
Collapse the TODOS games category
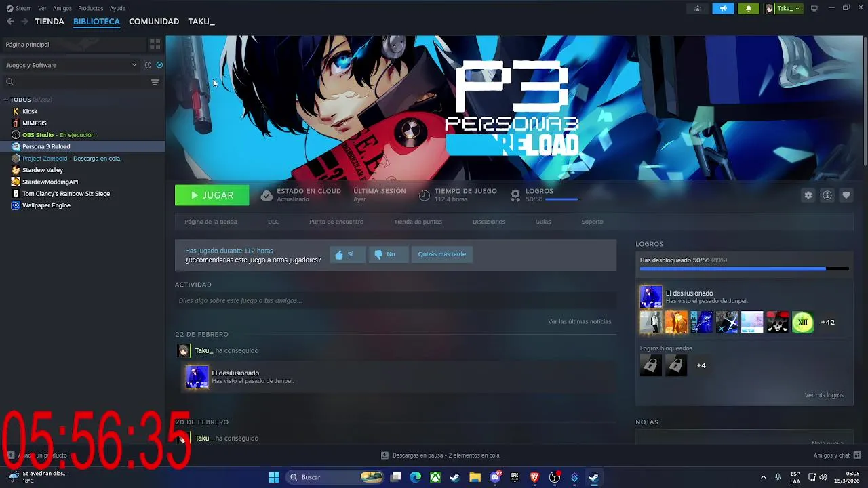tap(5, 100)
